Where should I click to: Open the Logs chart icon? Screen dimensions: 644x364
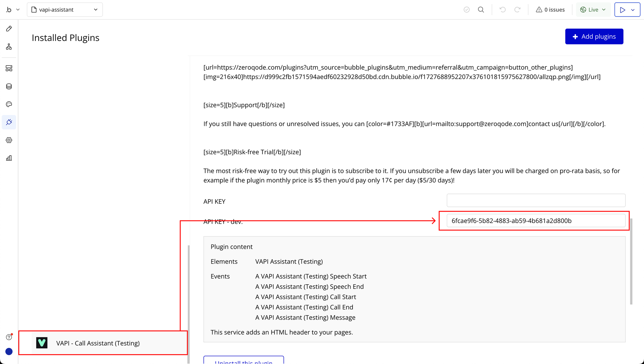tap(9, 158)
